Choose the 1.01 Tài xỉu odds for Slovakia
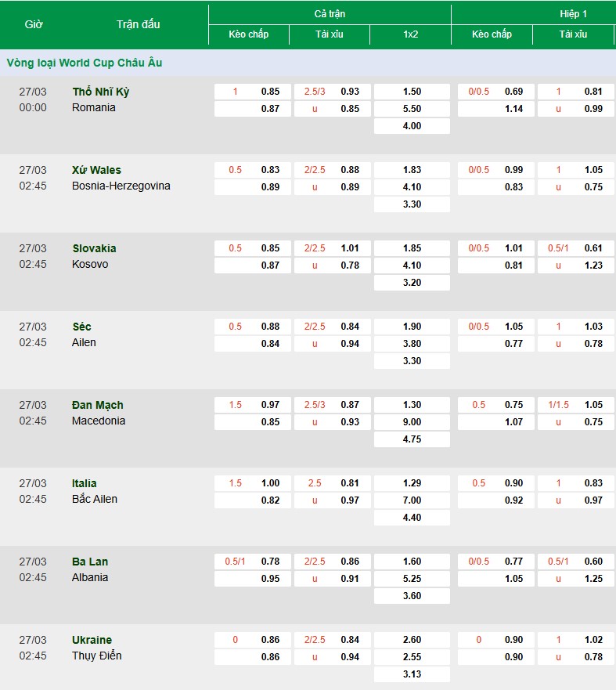The height and width of the screenshot is (690, 616). (x=350, y=248)
